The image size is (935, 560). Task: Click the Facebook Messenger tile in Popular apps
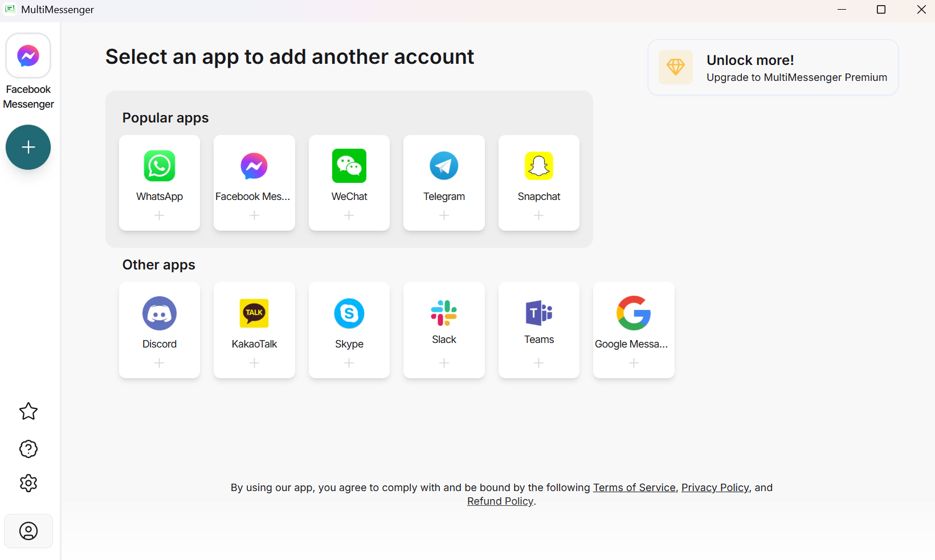coord(254,183)
